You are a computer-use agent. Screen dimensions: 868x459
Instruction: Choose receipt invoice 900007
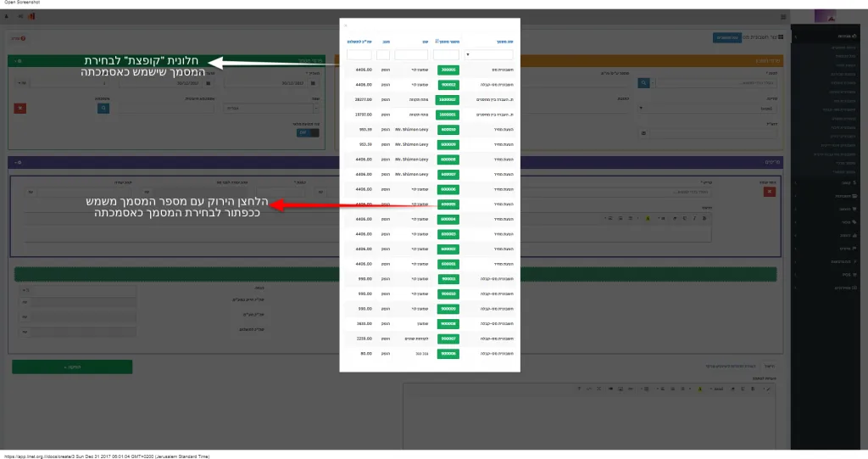[x=448, y=339]
